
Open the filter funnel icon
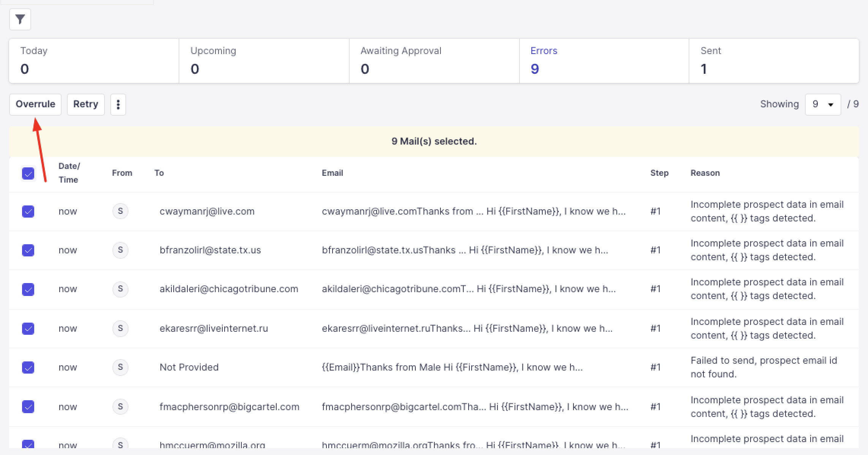pos(20,19)
